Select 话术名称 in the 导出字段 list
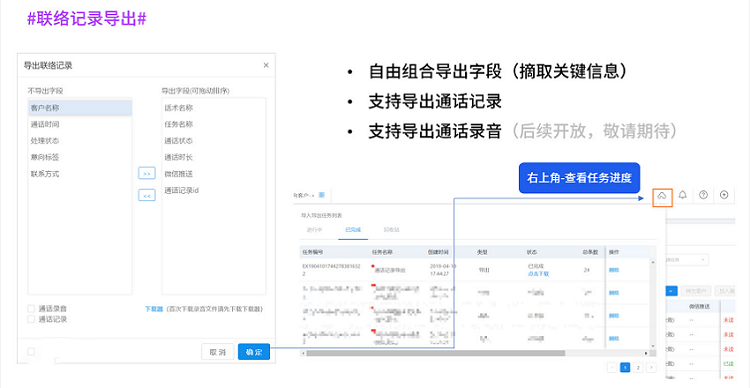 (x=214, y=108)
